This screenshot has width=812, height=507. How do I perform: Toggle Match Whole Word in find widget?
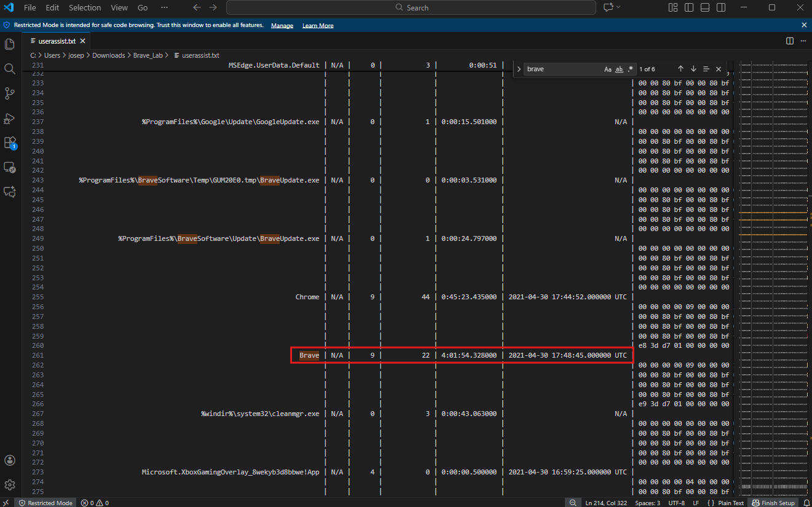coord(620,69)
